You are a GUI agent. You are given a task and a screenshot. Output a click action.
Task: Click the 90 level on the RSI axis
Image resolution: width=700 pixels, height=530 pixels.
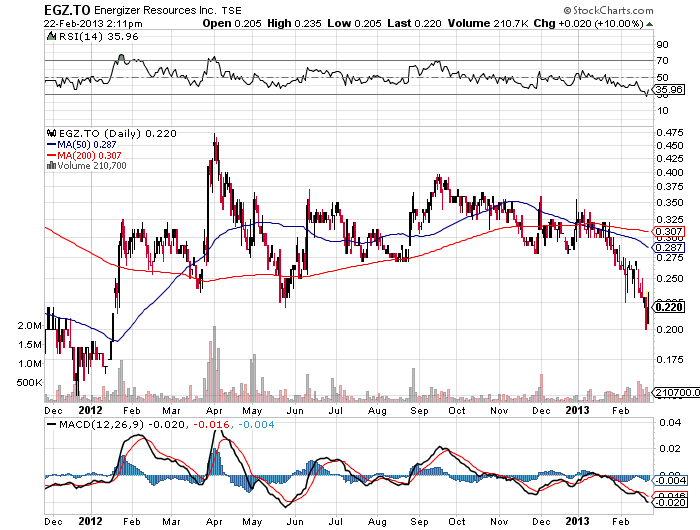[662, 44]
